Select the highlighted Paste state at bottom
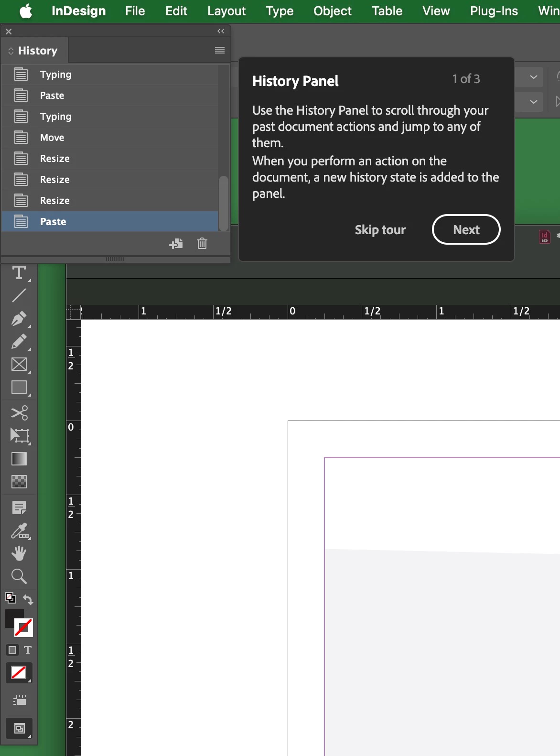 [x=110, y=222]
